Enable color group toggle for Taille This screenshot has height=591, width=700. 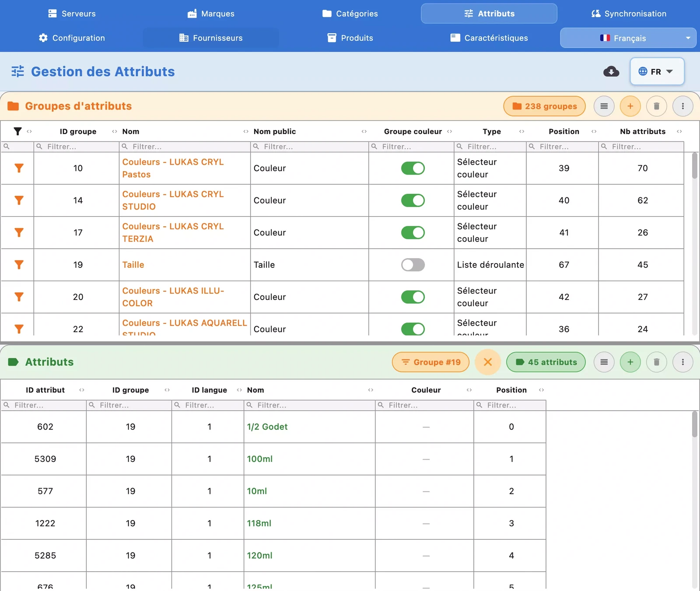coord(413,265)
